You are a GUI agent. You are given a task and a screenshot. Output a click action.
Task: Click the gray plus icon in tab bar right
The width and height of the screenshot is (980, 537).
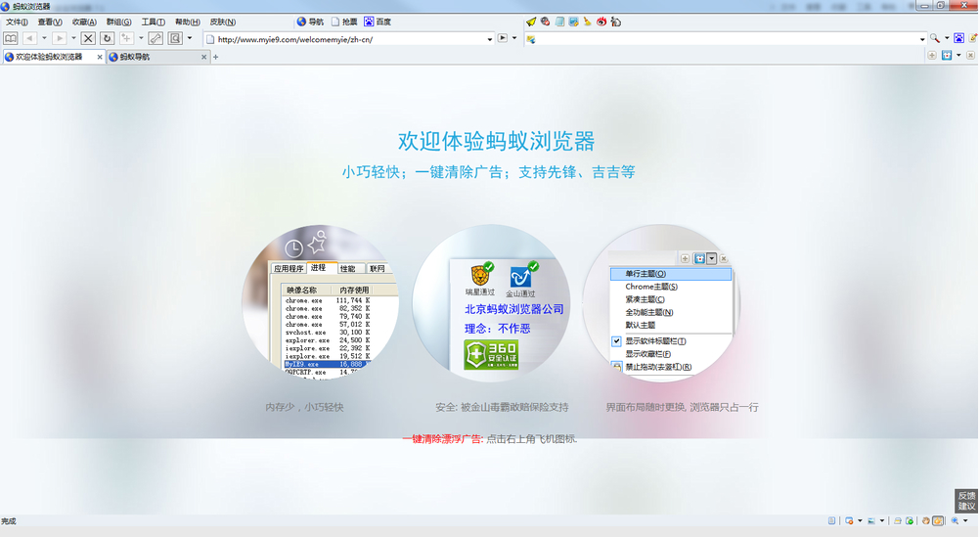point(932,56)
